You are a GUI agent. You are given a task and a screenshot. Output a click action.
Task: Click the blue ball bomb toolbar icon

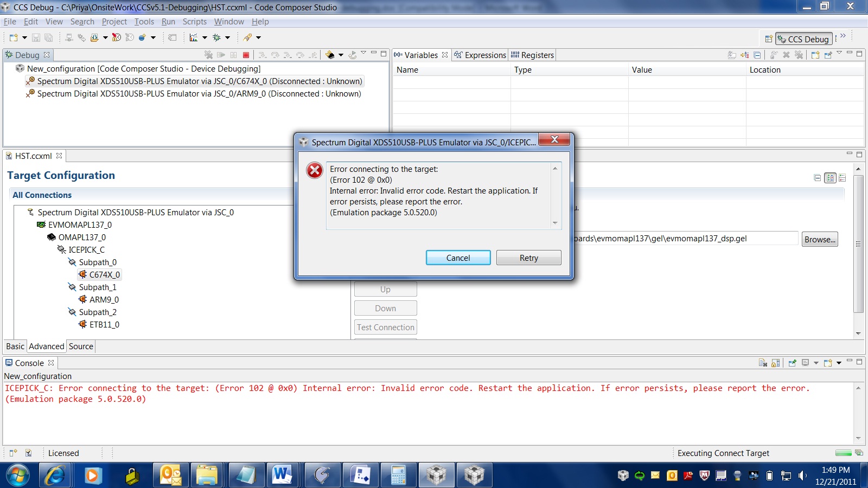[142, 37]
